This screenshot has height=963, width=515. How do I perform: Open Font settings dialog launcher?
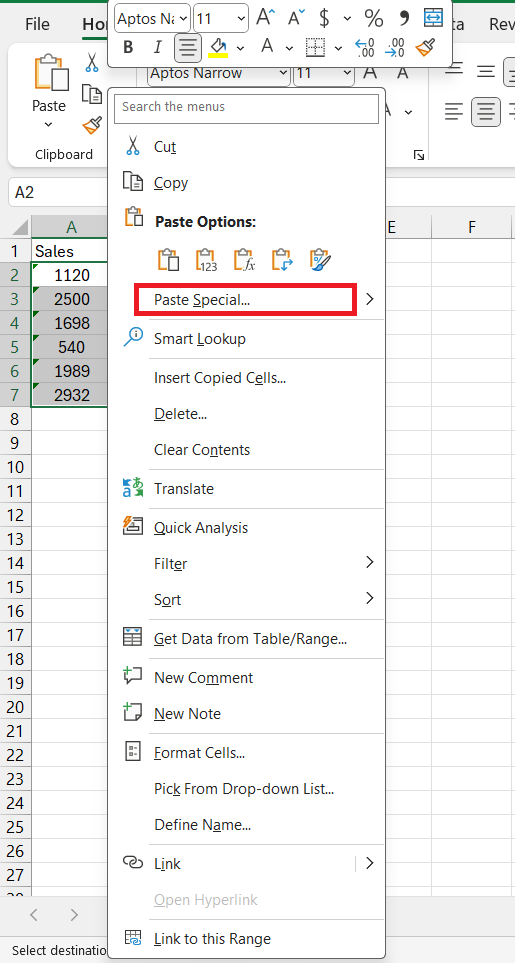coord(419,155)
